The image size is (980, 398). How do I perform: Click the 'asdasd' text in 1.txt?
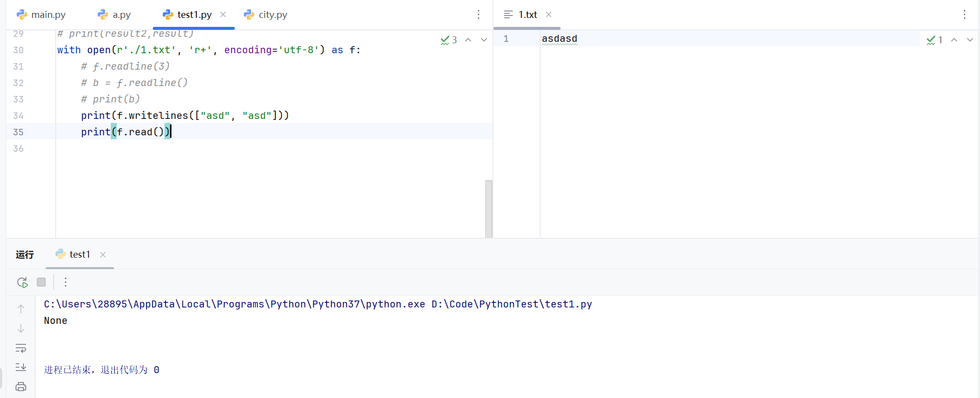pos(560,38)
